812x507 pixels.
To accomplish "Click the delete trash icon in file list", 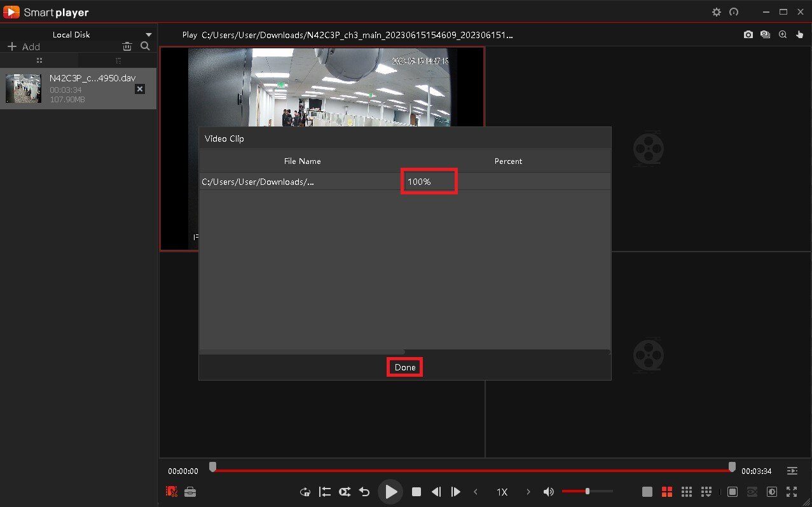I will pos(127,46).
